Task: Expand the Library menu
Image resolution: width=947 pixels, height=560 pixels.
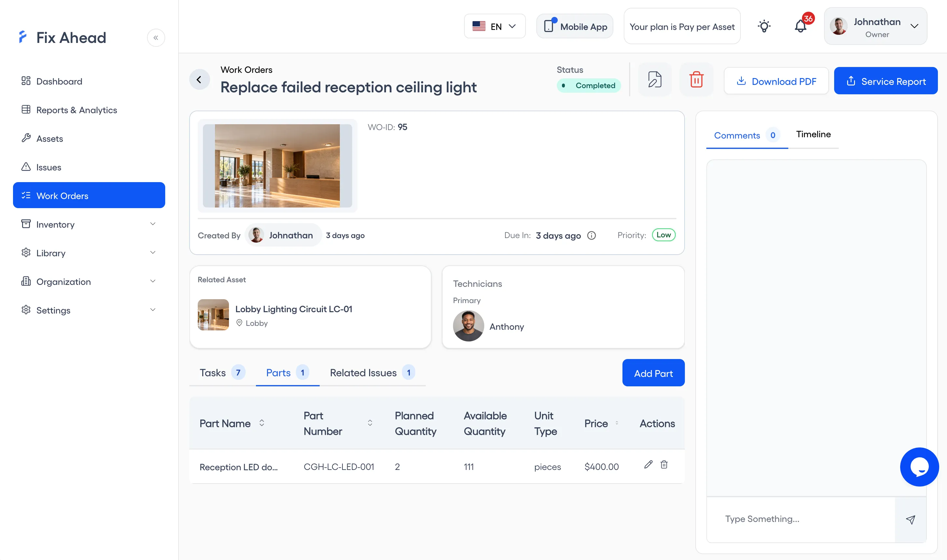Action: [x=89, y=253]
